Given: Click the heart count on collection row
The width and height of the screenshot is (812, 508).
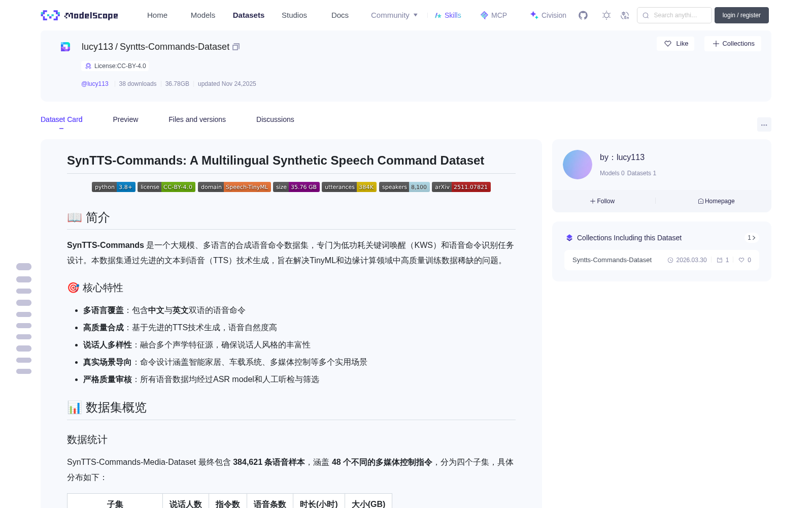Looking at the screenshot, I should pos(745,260).
